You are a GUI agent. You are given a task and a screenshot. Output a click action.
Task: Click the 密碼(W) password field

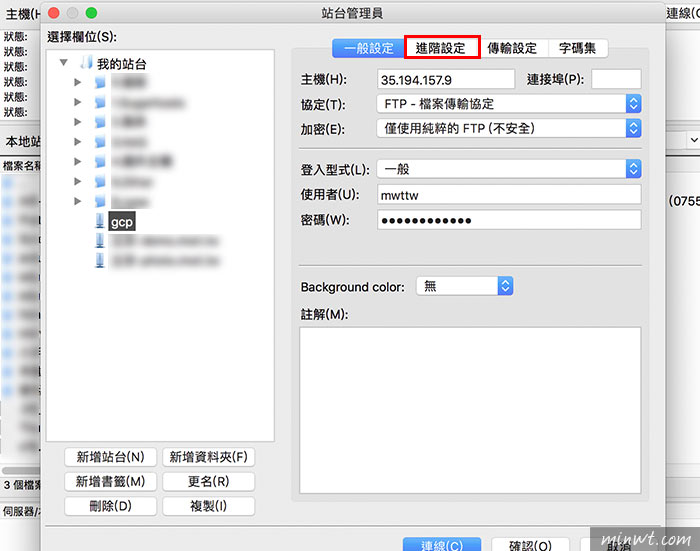(x=509, y=220)
